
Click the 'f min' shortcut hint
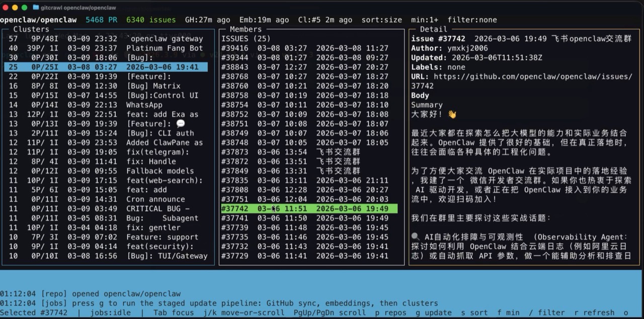pos(508,312)
